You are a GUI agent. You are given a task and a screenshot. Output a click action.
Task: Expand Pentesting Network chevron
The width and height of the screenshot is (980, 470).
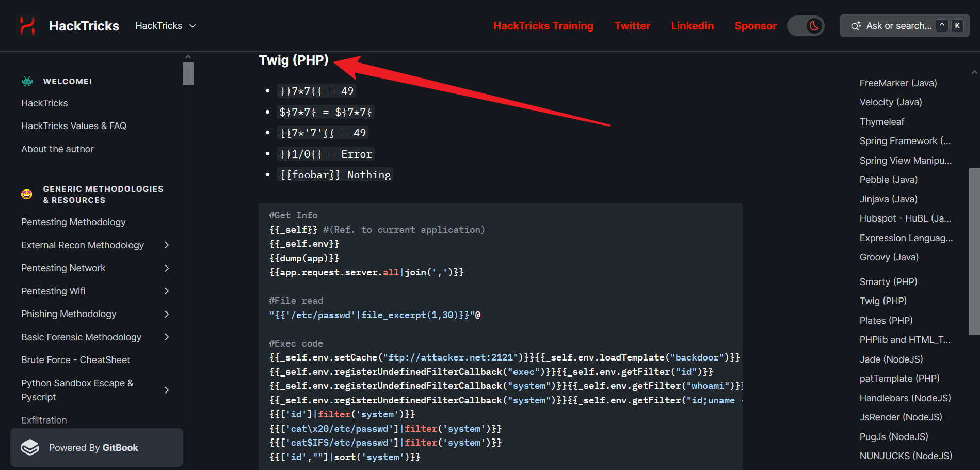167,268
